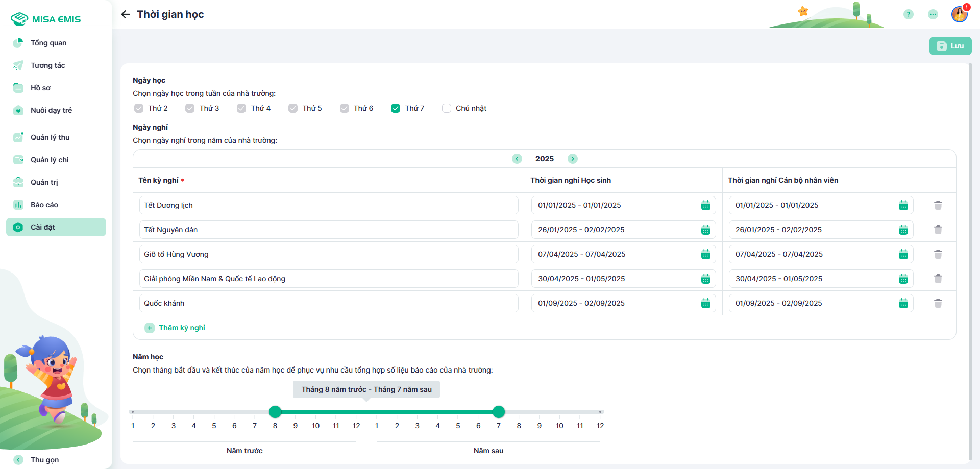The width and height of the screenshot is (980, 469).
Task: Enable the Chủ nhật checkbox
Action: point(447,108)
